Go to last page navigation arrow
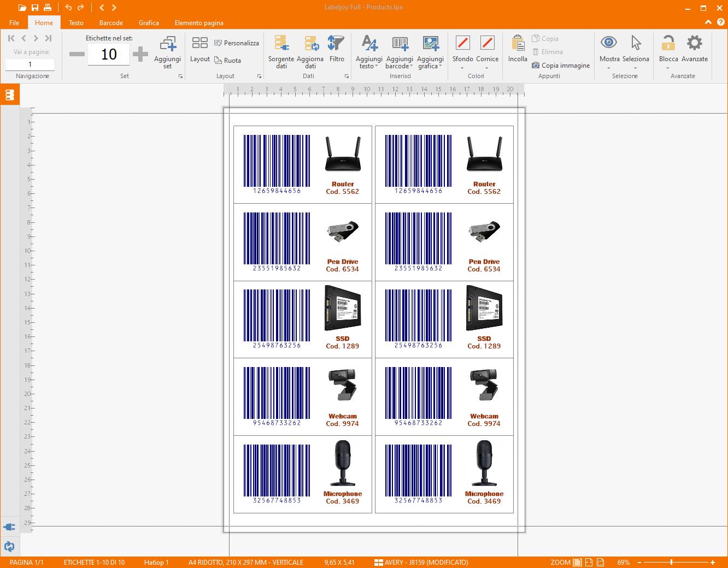The height and width of the screenshot is (568, 728). click(x=48, y=38)
